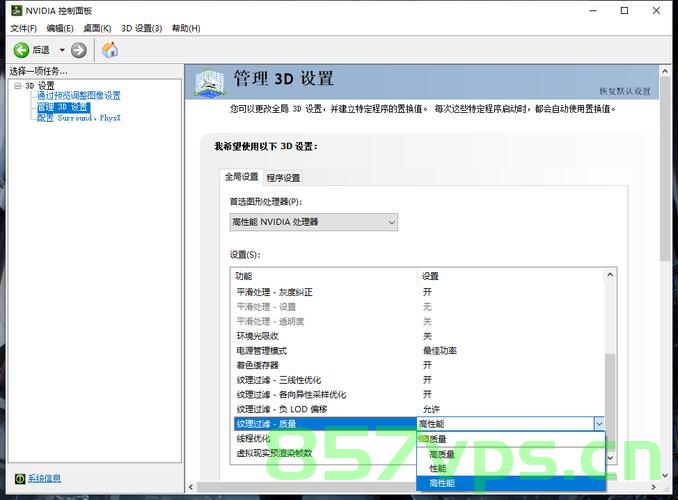The image size is (678, 500).
Task: Open back history dropdown arrow beside 后退
Action: coord(62,50)
